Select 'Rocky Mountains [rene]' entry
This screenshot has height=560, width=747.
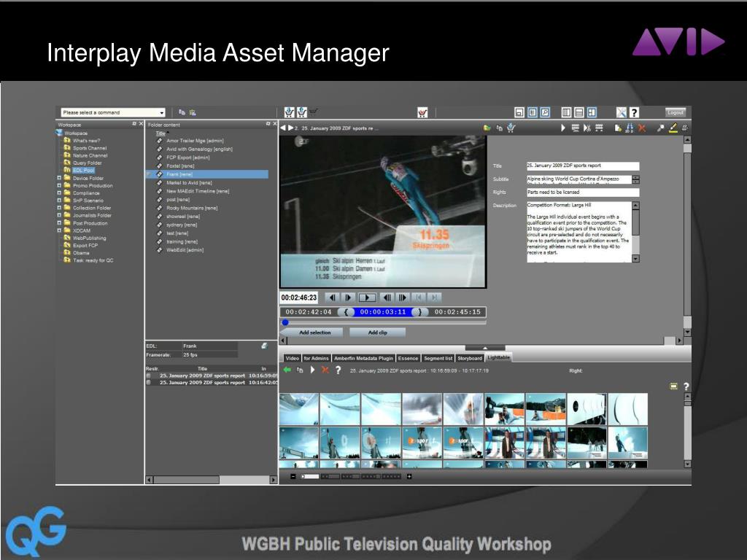(192, 208)
